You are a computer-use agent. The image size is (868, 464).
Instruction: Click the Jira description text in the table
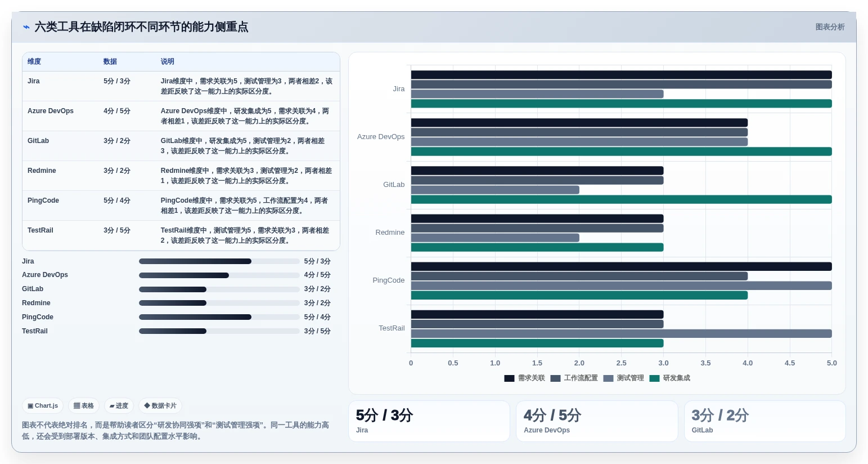(x=246, y=86)
